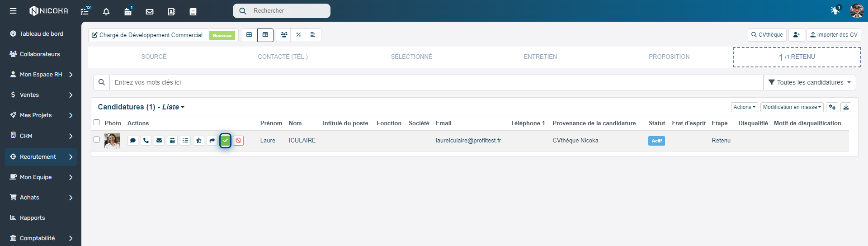Image resolution: width=868 pixels, height=246 pixels.
Task: Open Collaborateurs in sidebar
Action: pyautogui.click(x=41, y=54)
